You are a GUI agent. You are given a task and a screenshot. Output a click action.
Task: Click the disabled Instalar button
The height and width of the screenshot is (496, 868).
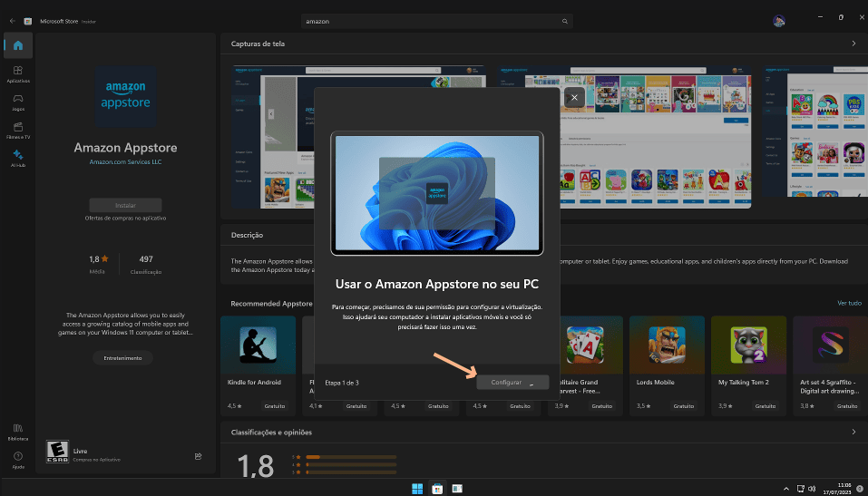[x=126, y=205]
